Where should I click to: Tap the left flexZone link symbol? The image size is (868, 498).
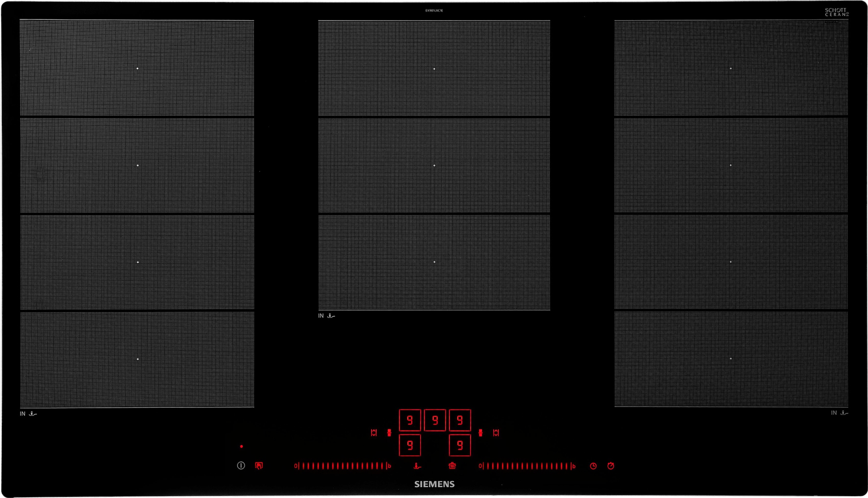click(374, 433)
